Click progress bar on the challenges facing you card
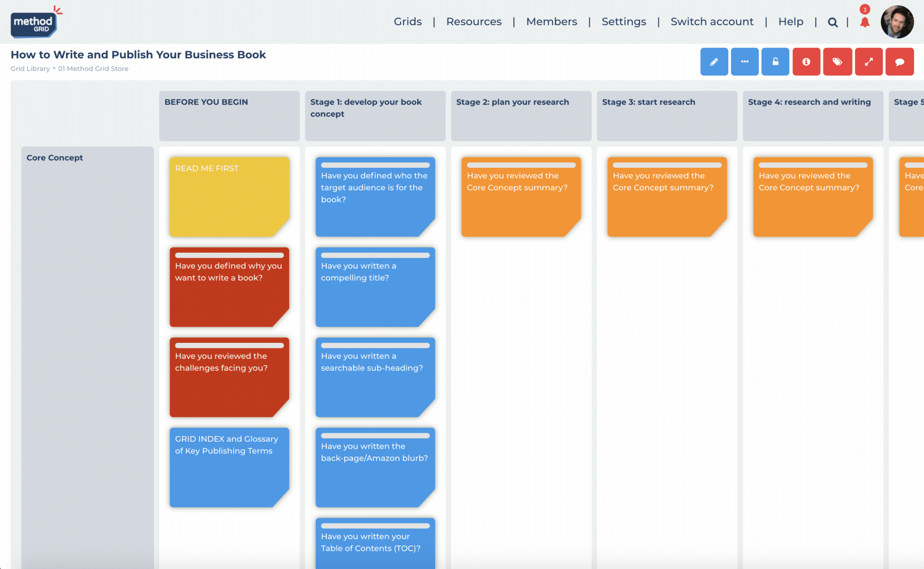 (229, 346)
